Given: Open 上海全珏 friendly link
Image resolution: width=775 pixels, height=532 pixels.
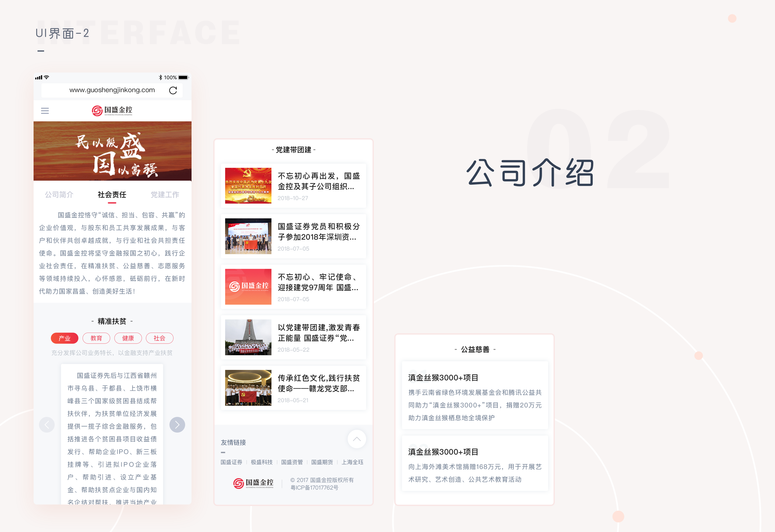Looking at the screenshot, I should (x=352, y=462).
